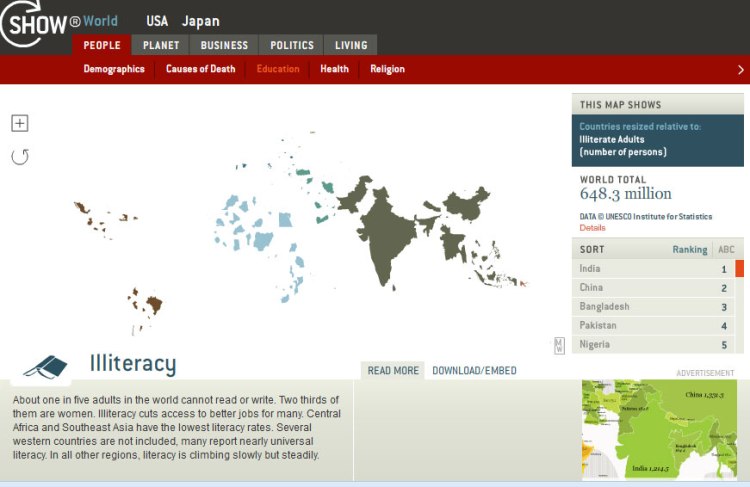Click the advertisement map thumbnail
750x487 pixels.
(659, 429)
